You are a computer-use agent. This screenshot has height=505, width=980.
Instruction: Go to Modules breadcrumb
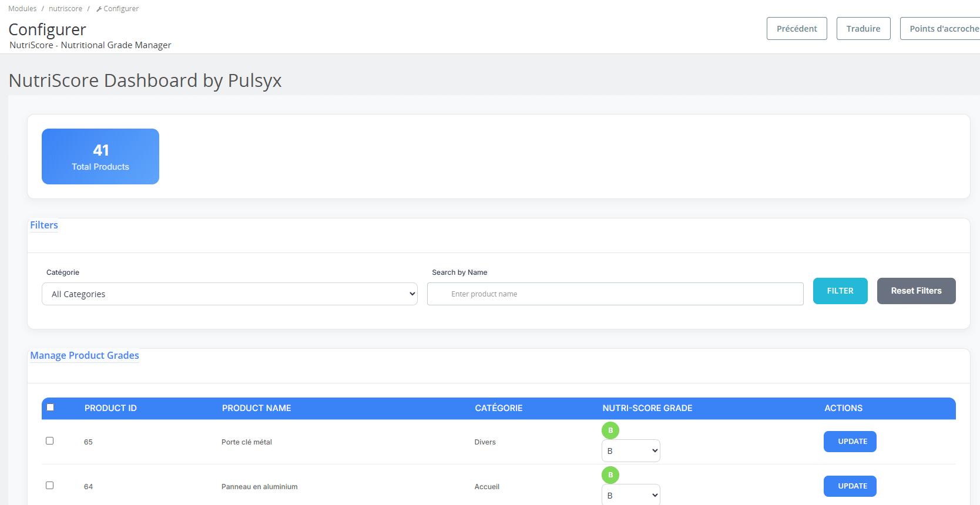click(22, 9)
